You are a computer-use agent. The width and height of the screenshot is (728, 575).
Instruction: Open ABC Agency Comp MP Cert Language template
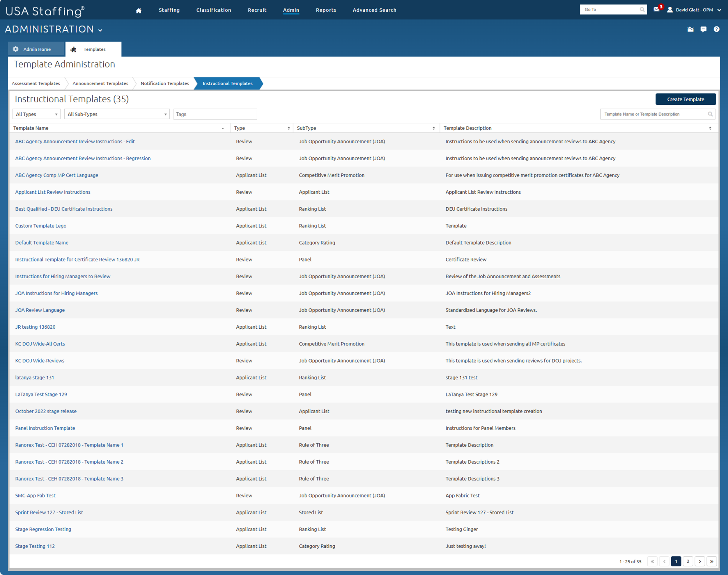[56, 175]
